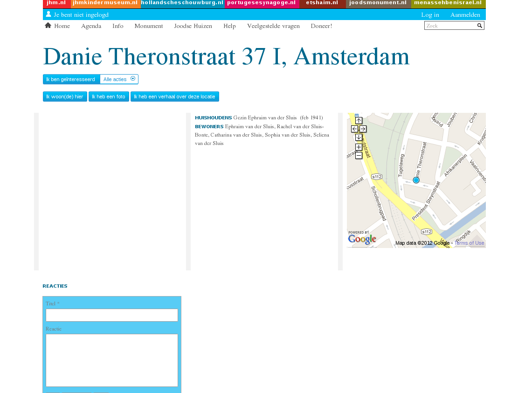Zoom out on the map
532x393 pixels.
(x=359, y=156)
